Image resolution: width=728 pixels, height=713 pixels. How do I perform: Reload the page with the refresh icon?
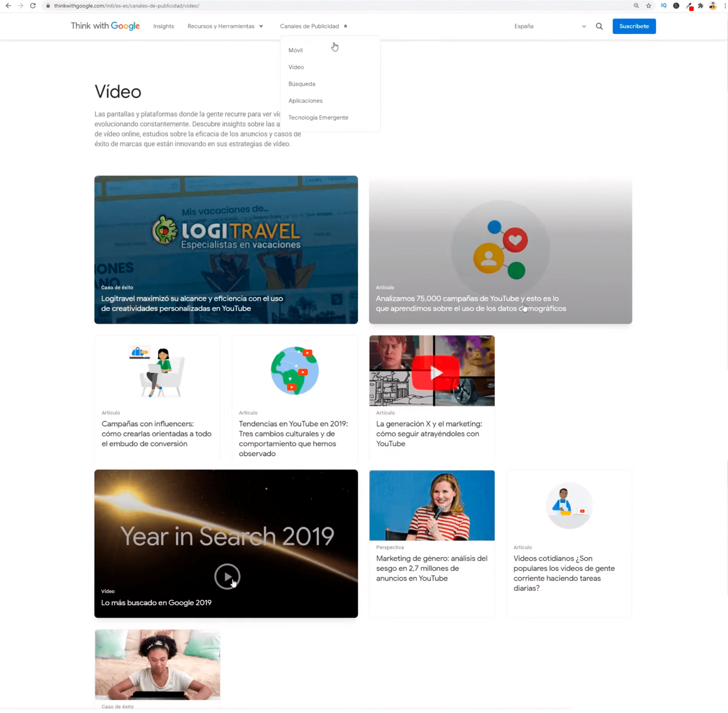[x=33, y=6]
